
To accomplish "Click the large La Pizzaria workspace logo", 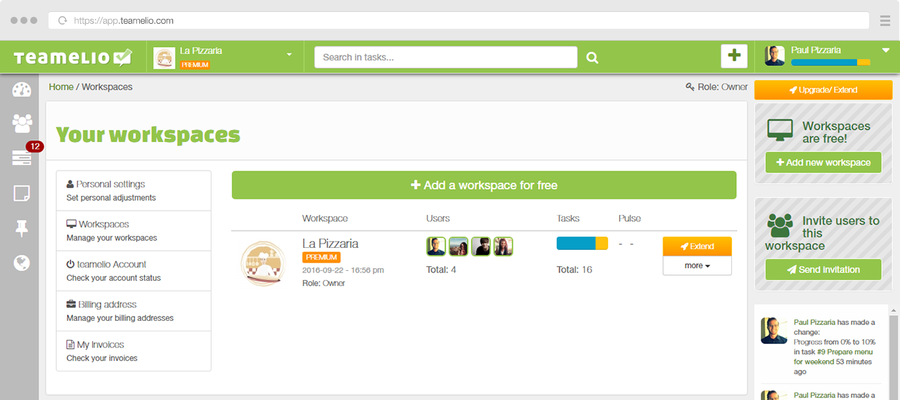I will pos(263,263).
